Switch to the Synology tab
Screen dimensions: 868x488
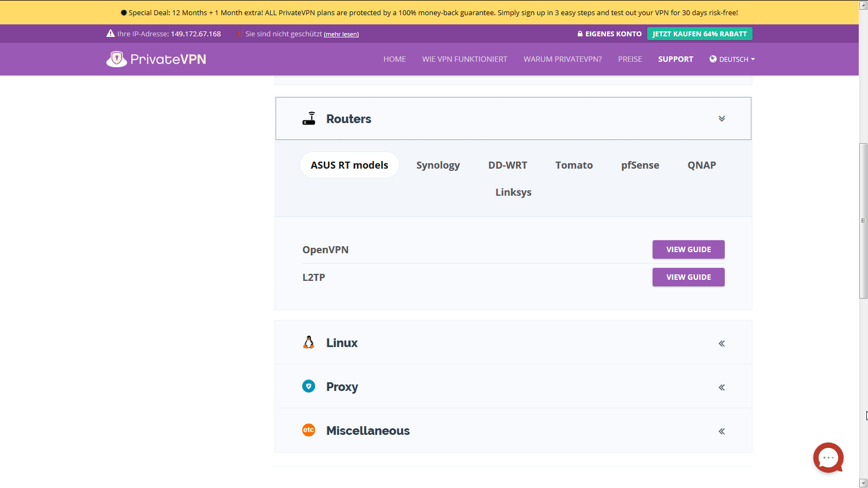[x=438, y=165]
